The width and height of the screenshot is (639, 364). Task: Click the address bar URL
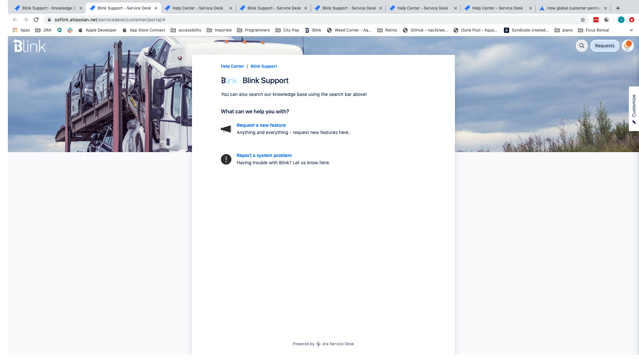click(x=110, y=20)
